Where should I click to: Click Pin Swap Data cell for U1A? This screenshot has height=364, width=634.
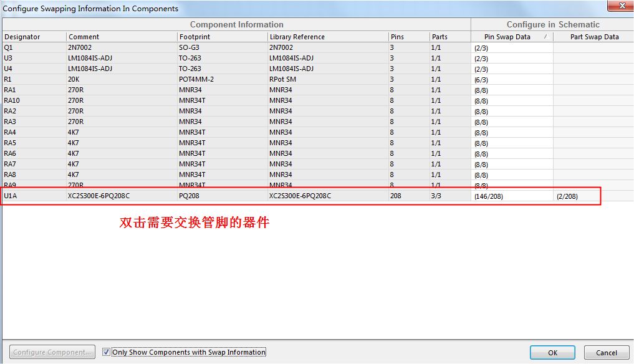coord(511,196)
